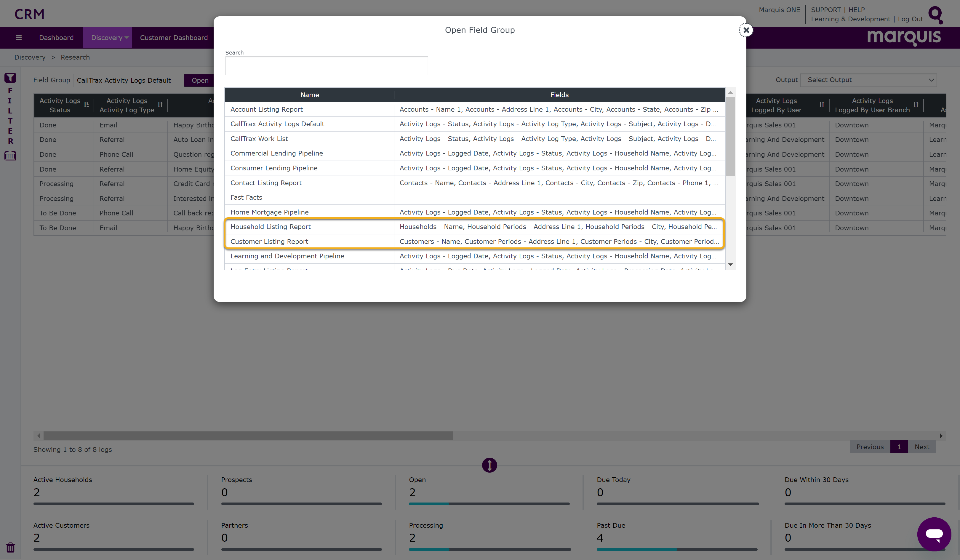
Task: Open the filter funnel icon in sidebar
Action: pyautogui.click(x=10, y=78)
